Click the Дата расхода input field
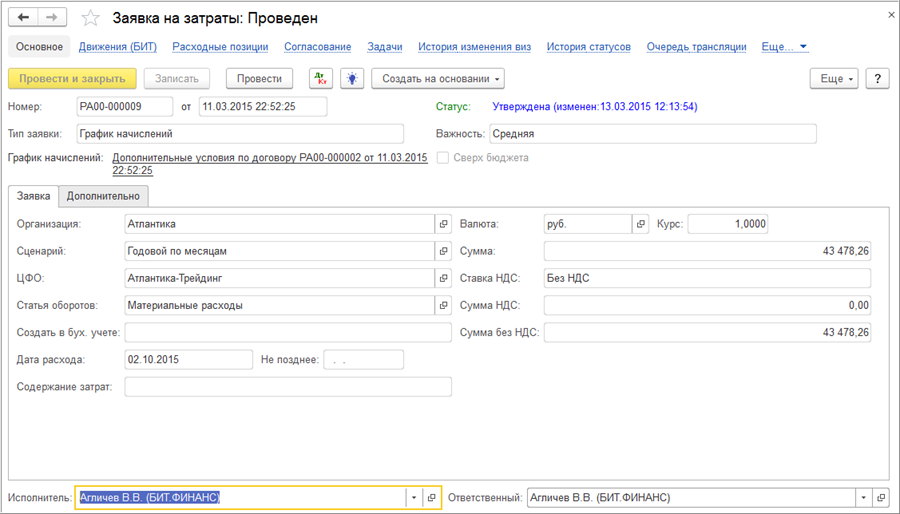Image resolution: width=900 pixels, height=514 pixels. point(188,359)
